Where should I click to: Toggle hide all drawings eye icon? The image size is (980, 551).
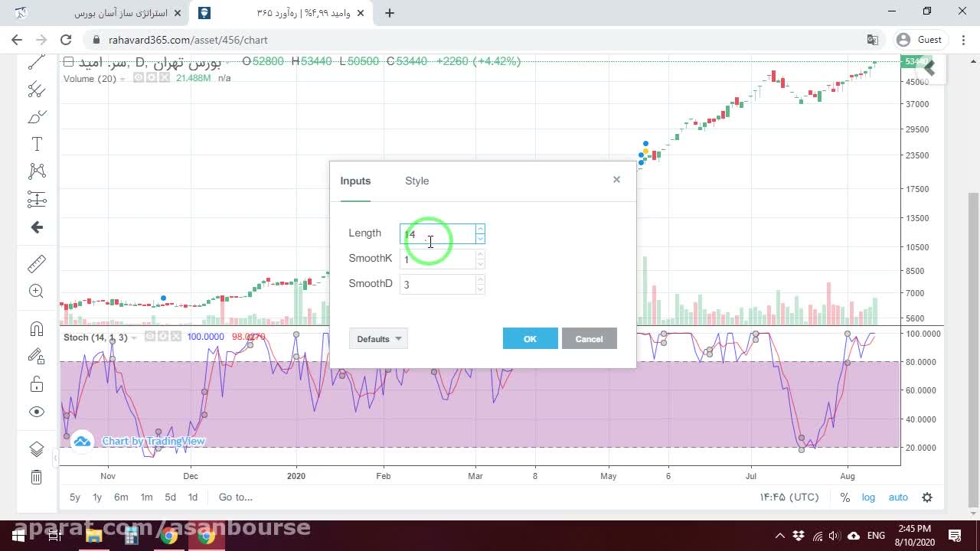[36, 412]
